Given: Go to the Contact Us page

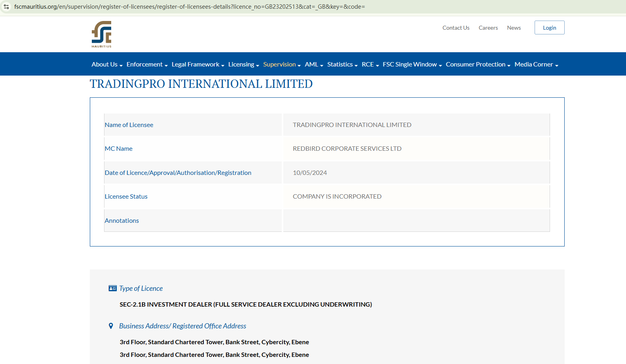Looking at the screenshot, I should pyautogui.click(x=456, y=28).
